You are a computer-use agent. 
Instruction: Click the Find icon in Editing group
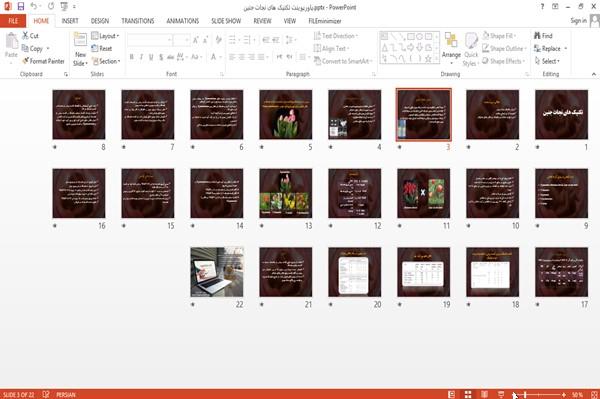click(537, 36)
